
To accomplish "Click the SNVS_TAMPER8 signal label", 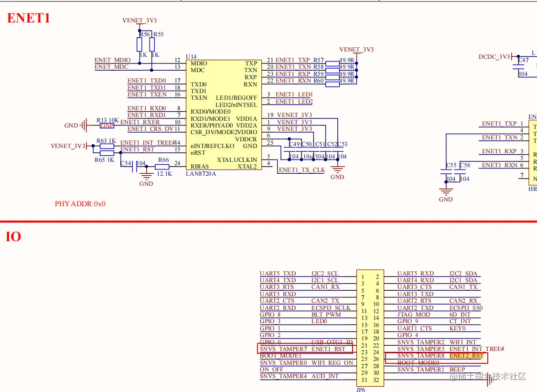I will [421, 356].
